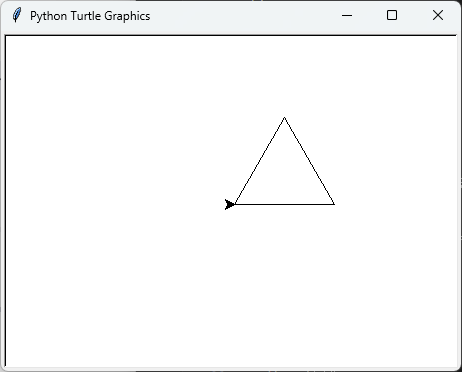Minimize the Python Turtle Graphics window

[x=347, y=15]
